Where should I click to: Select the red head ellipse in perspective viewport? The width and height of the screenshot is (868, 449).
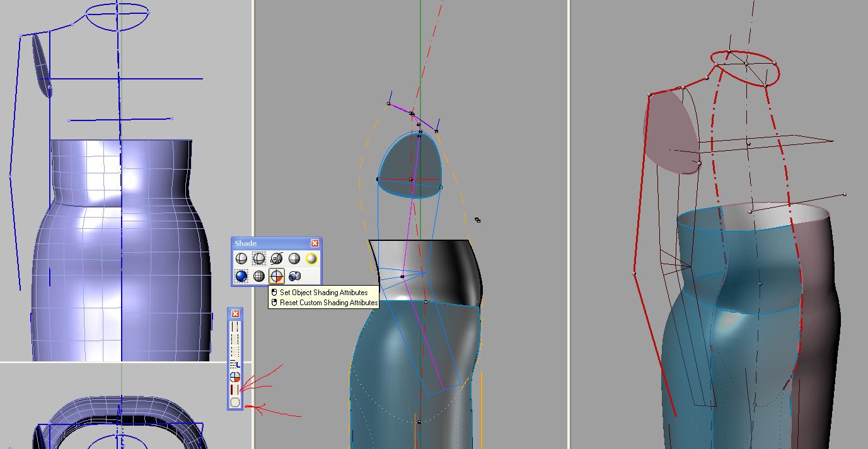746,68
